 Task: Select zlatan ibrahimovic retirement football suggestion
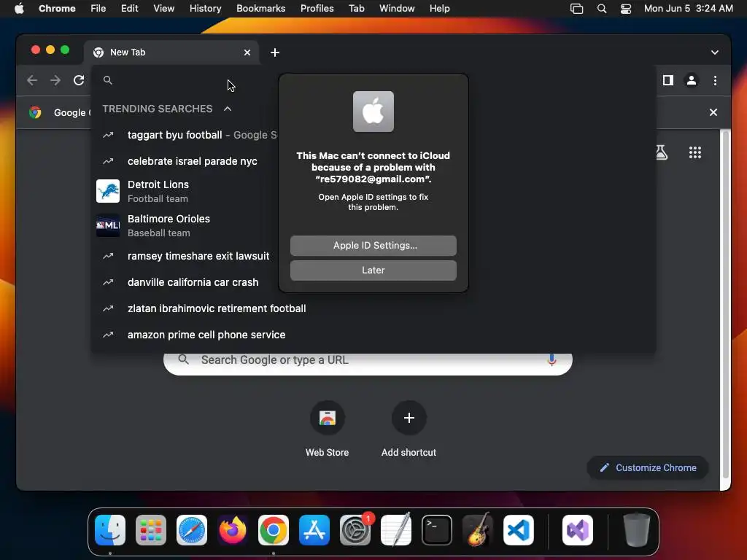(x=373, y=308)
